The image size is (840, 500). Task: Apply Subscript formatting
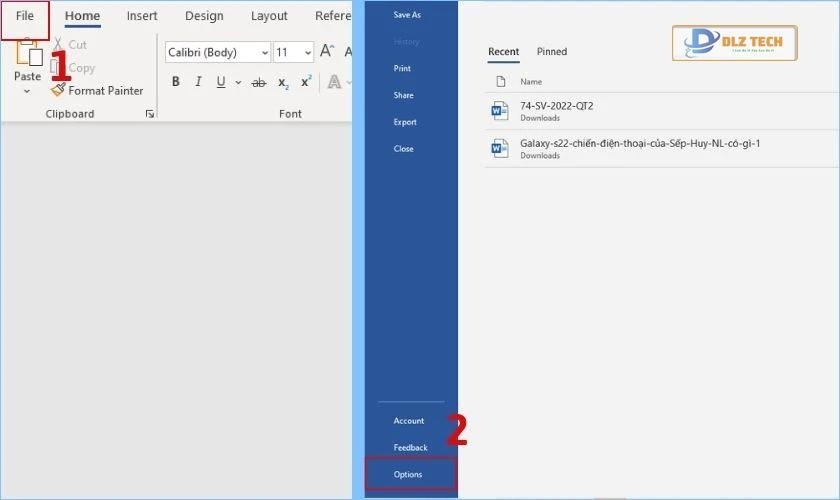(x=283, y=83)
